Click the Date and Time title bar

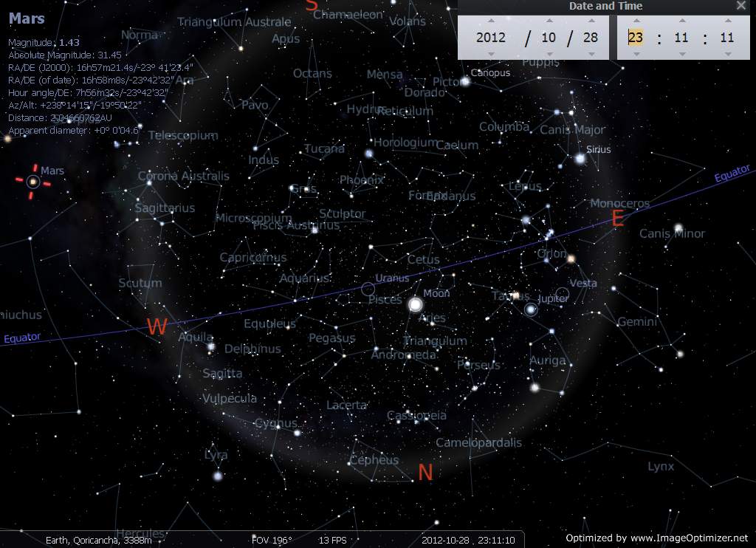point(605,6)
